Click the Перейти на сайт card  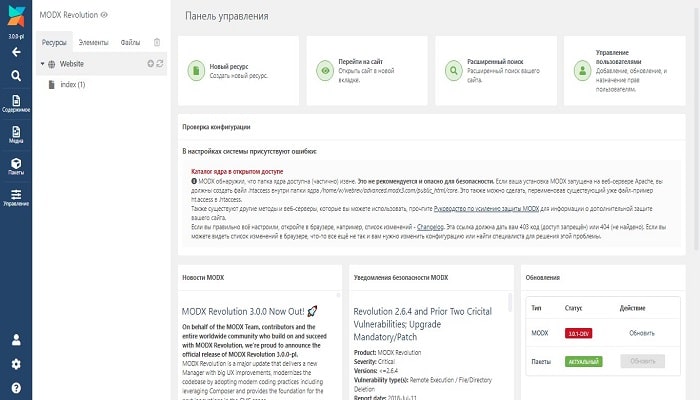(x=367, y=71)
